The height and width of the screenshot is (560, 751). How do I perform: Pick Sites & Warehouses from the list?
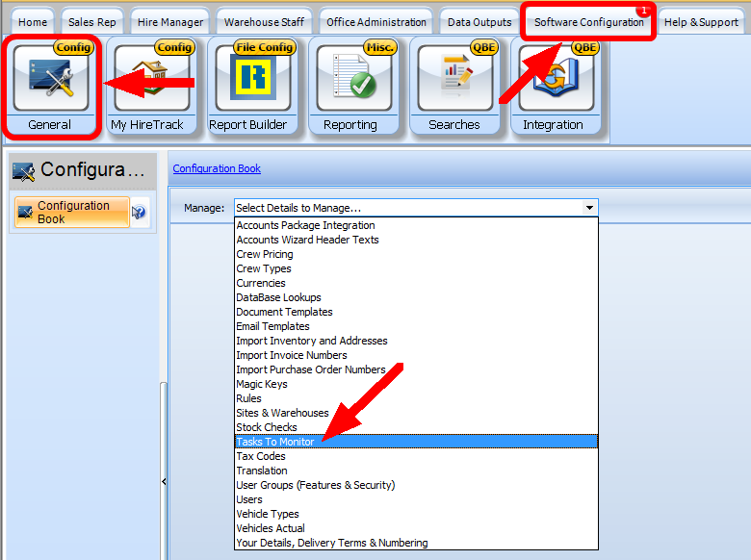[x=282, y=413]
